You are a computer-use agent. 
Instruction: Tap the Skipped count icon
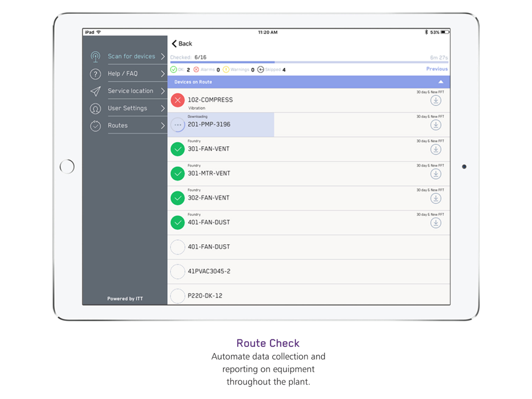[x=261, y=70]
